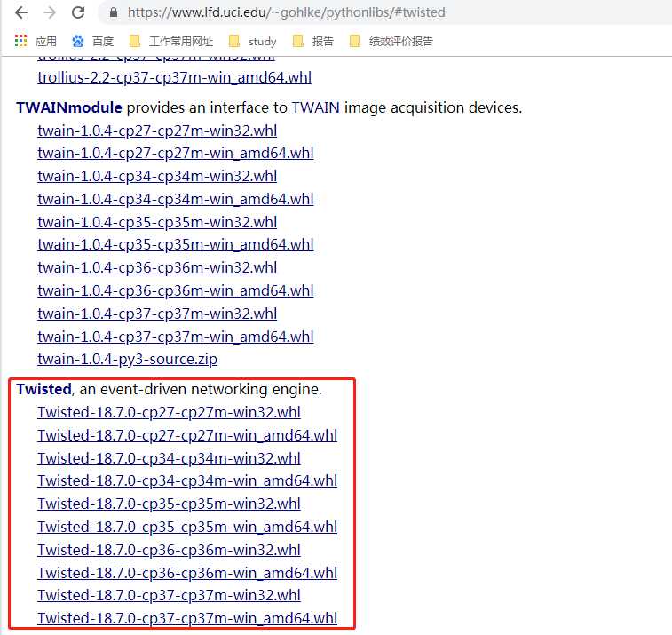Download Twisted-18.7.0-cp35-cp35m-win_amd64.whl

coord(187,527)
